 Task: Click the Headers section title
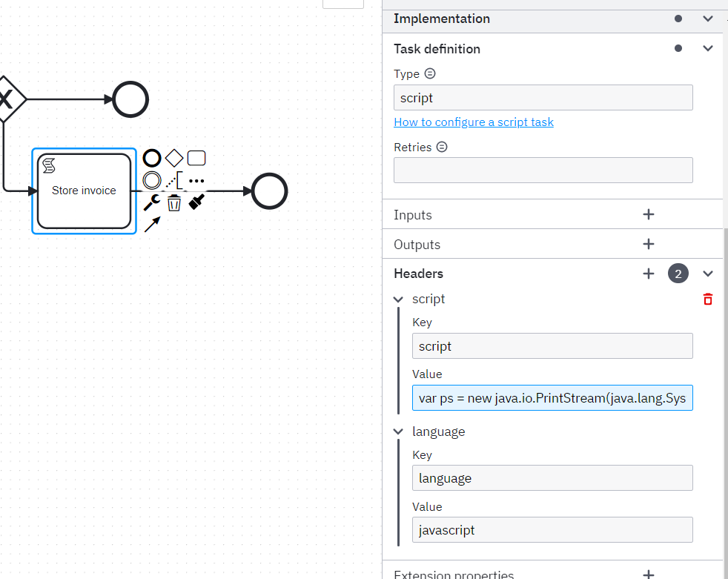pos(418,274)
